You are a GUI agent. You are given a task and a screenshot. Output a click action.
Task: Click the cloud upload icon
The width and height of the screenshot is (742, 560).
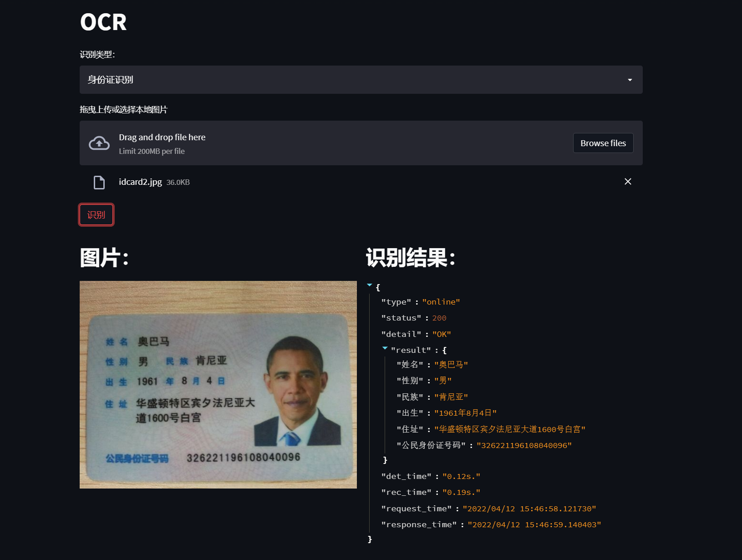point(99,143)
